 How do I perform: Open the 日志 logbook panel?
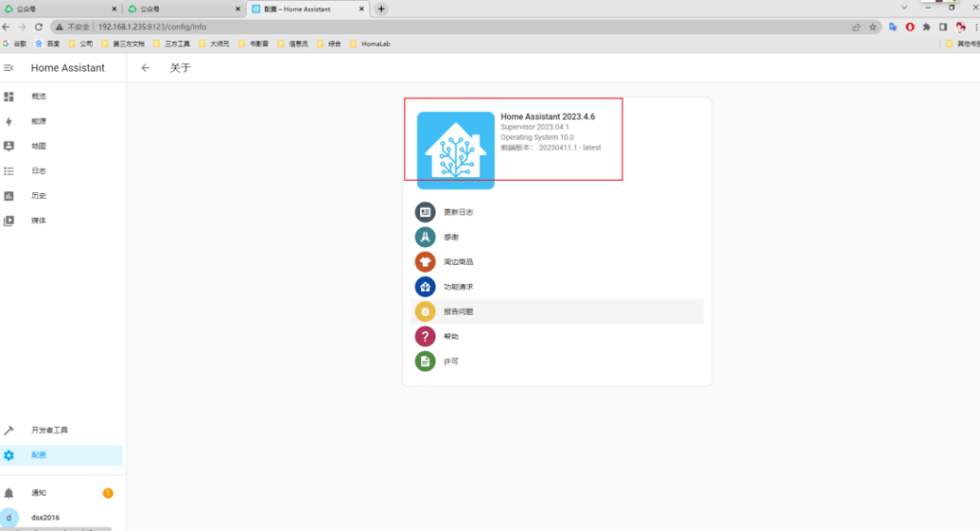[61, 170]
